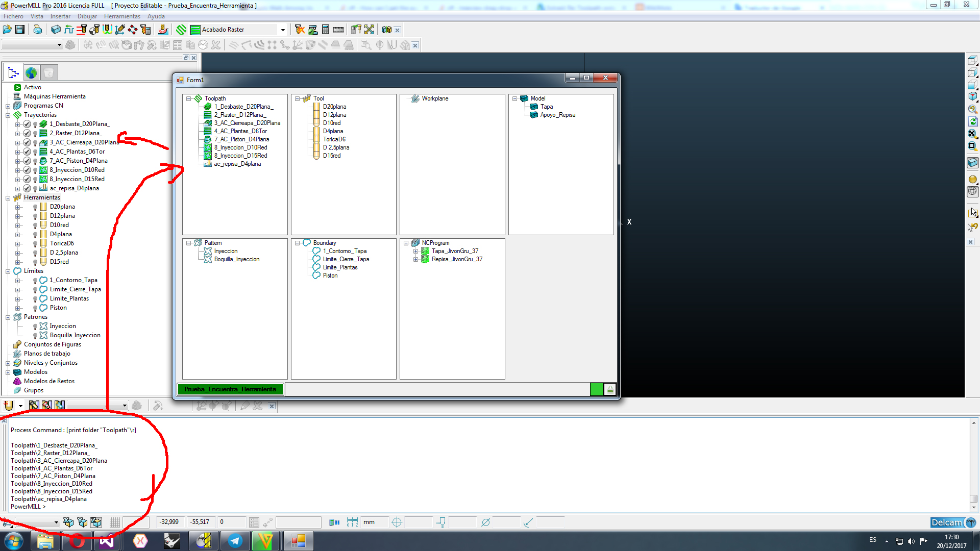The height and width of the screenshot is (551, 980).
Task: Open the PowerMILL icon on the taskbar
Action: (203, 540)
